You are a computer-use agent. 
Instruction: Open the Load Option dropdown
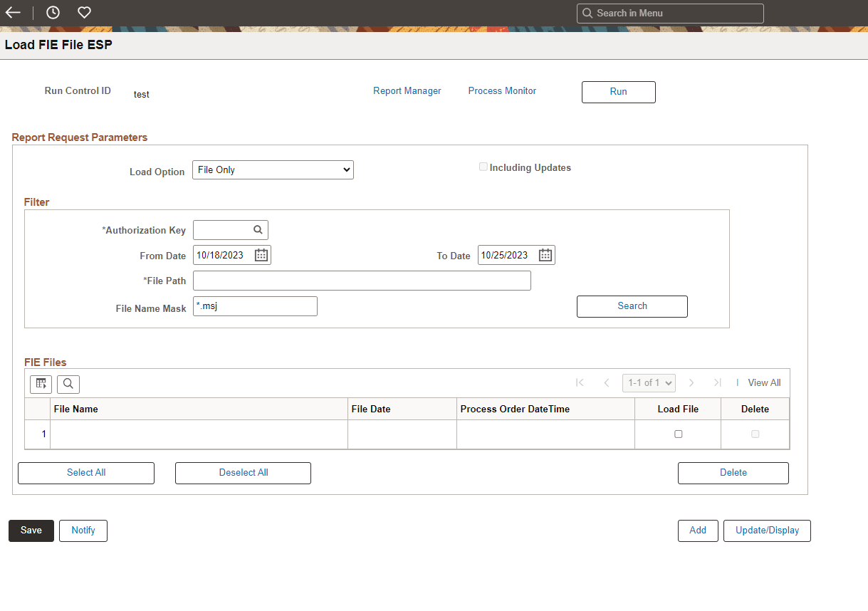273,169
